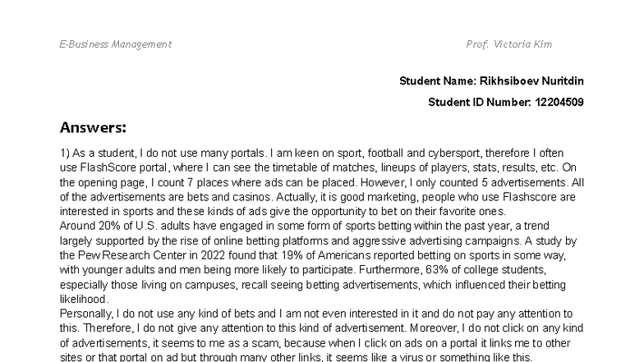644x362 pixels.
Task: Click the word "Personally"
Action: (x=85, y=314)
